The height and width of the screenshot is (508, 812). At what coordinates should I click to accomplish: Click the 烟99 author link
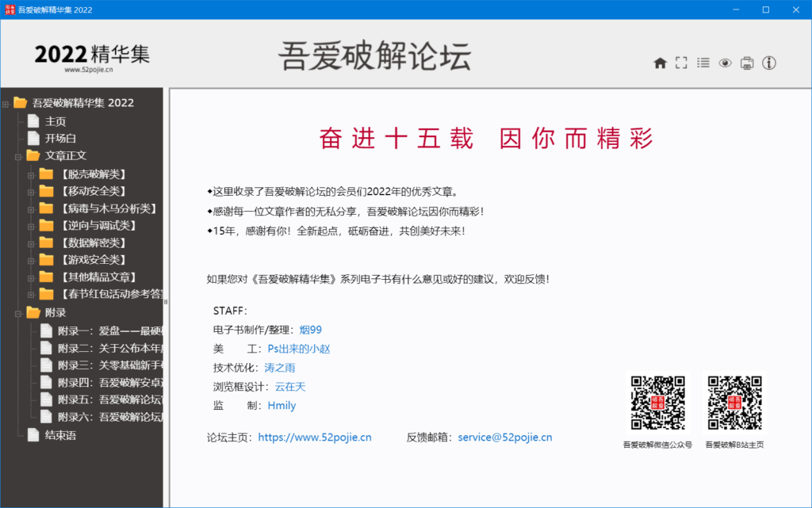(x=311, y=329)
